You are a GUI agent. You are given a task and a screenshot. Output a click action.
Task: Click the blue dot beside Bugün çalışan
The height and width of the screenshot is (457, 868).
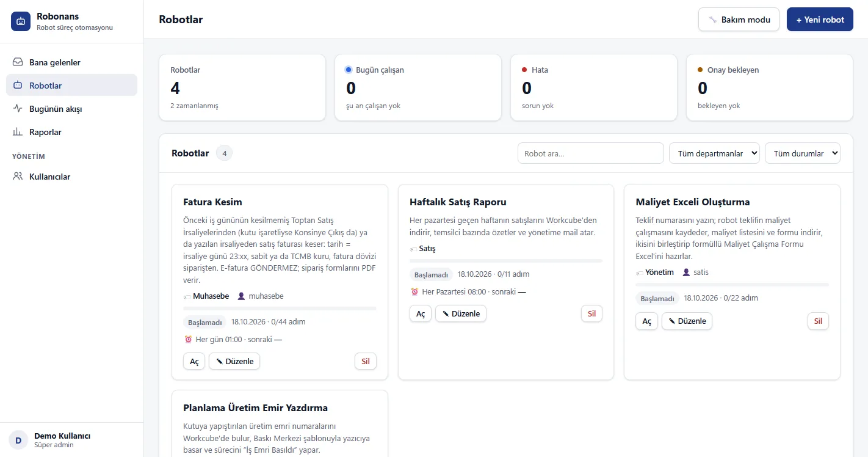349,70
